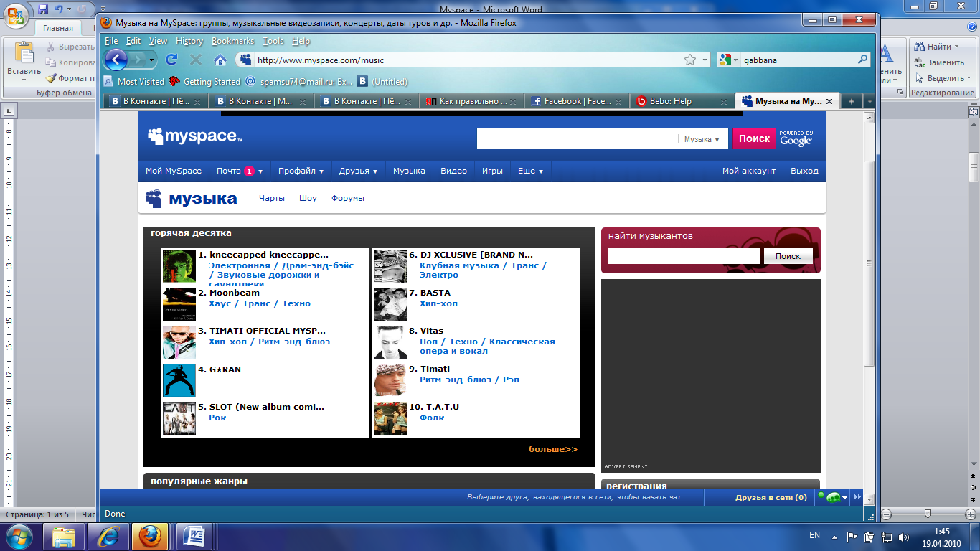Switch to Word from taskbar
The height and width of the screenshot is (551, 980).
[x=193, y=536]
